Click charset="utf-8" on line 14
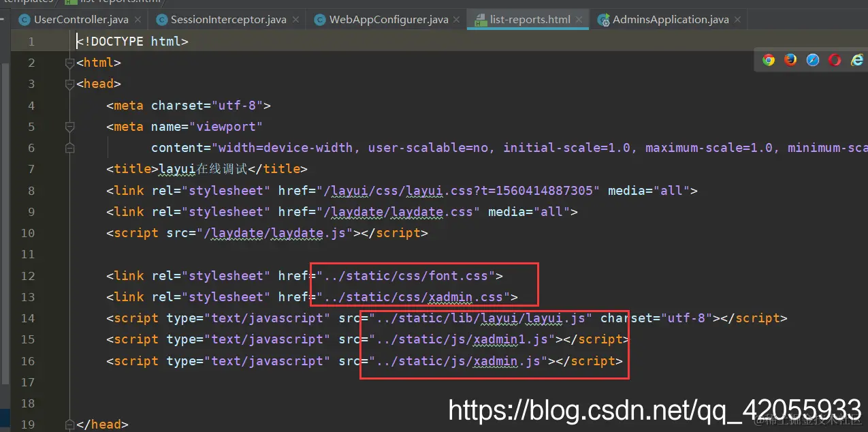This screenshot has width=868, height=432. click(x=656, y=318)
